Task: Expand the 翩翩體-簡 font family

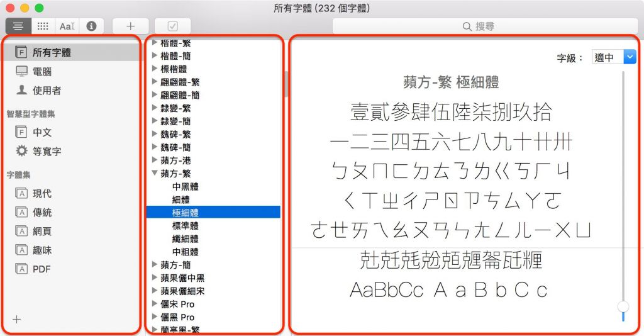Action: coord(155,95)
